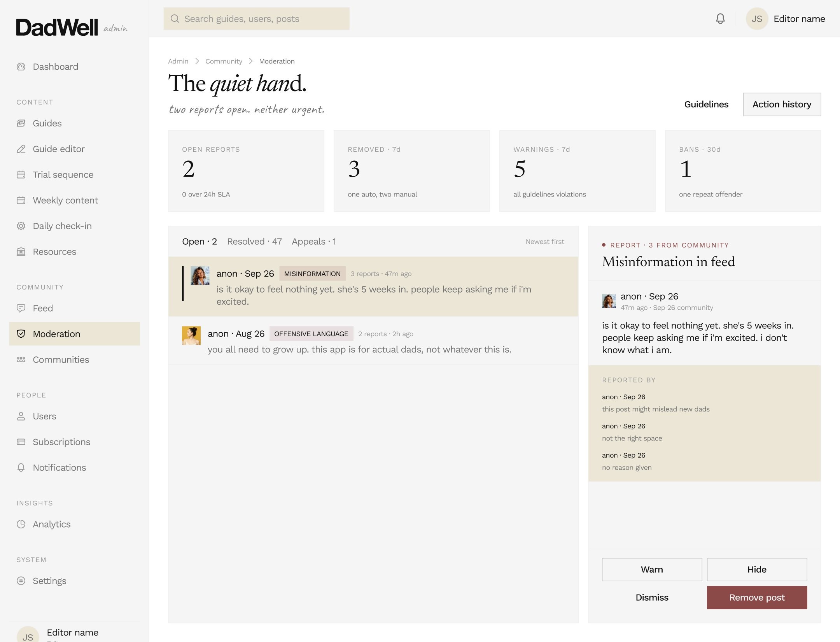Click the anon Sep 26 avatar in report list
Viewport: 840px width, 642px height.
click(x=200, y=275)
